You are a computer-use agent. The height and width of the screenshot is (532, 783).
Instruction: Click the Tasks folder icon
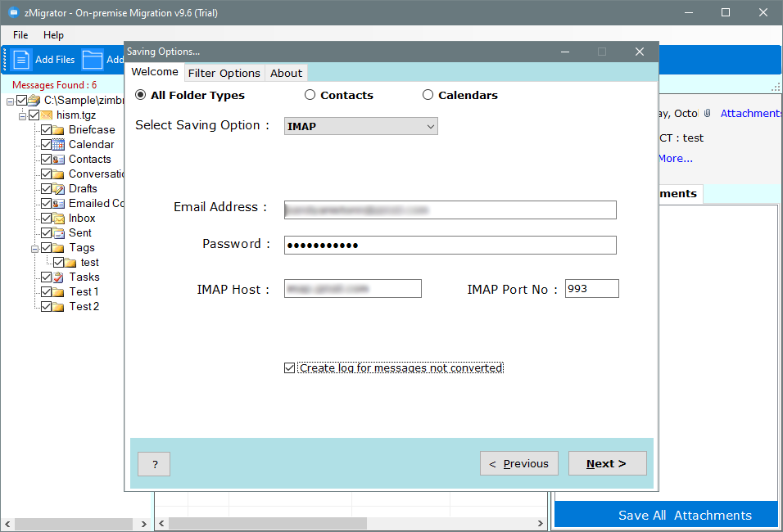tap(59, 277)
